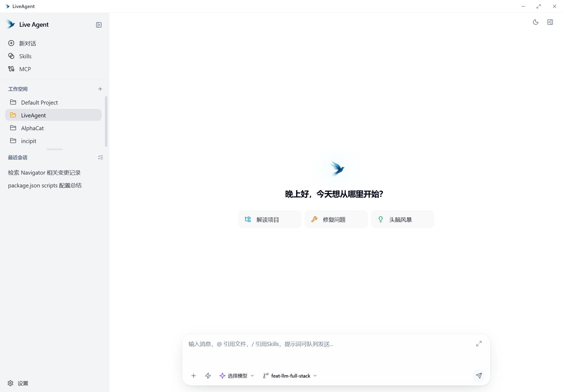Maximize the LiveAgent window

(539, 6)
